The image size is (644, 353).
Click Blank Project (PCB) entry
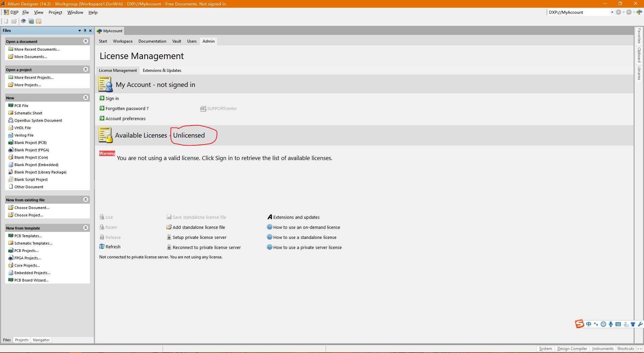pos(31,143)
